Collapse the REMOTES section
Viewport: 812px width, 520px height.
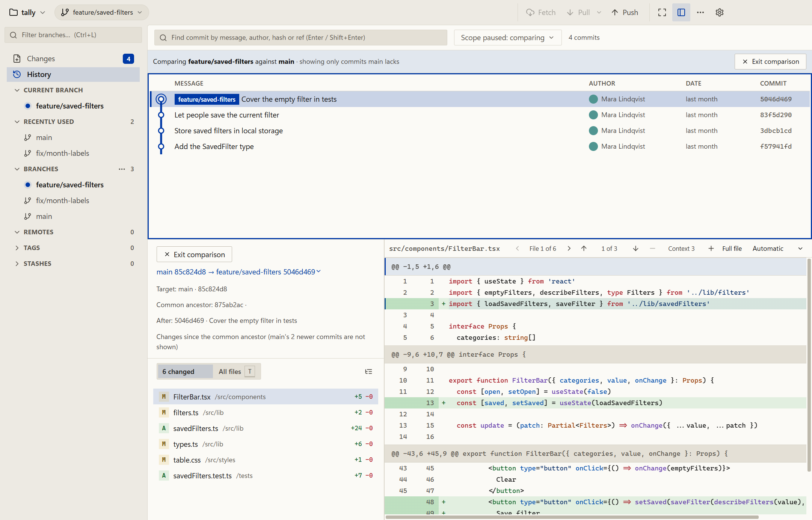[17, 232]
